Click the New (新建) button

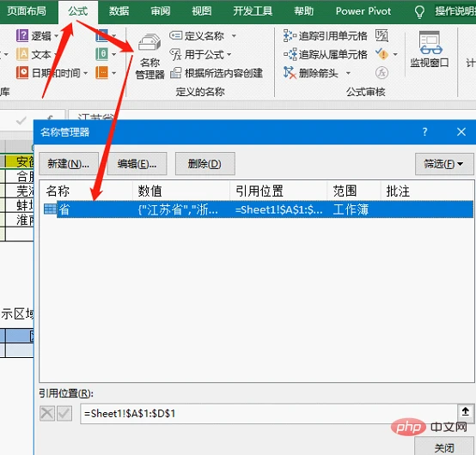click(x=69, y=164)
